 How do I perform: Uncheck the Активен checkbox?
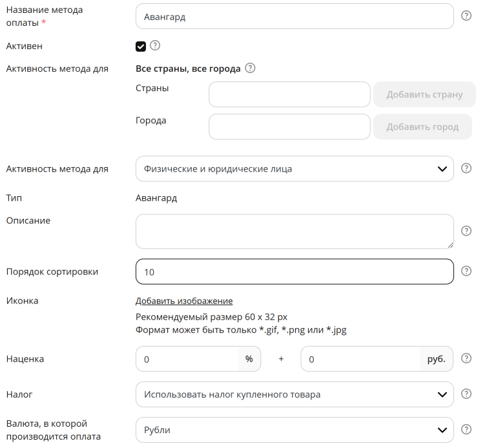pos(141,46)
